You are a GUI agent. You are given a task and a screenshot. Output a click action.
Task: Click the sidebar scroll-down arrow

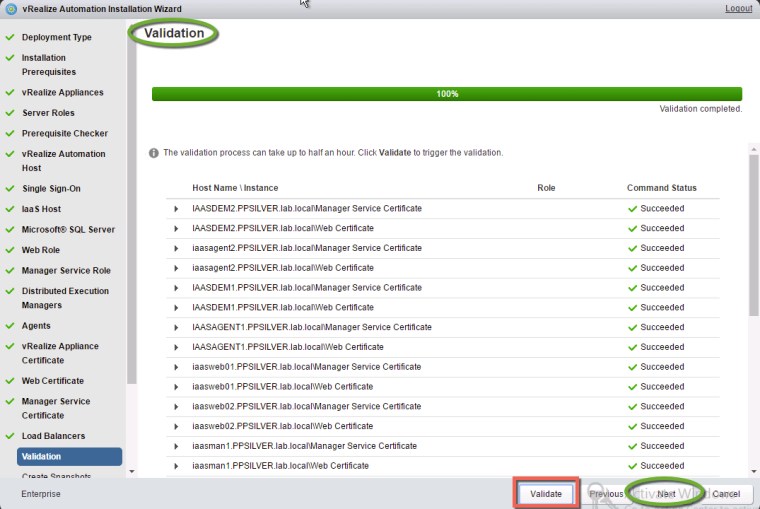tap(132, 471)
